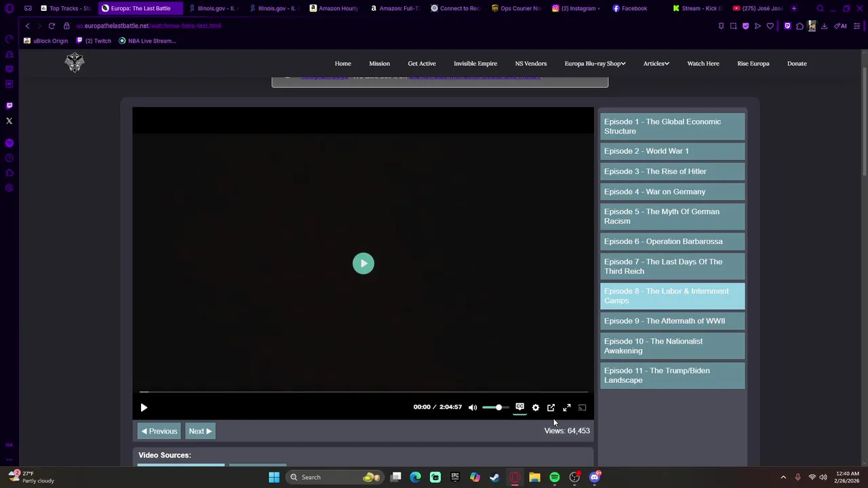This screenshot has width=868, height=488.
Task: Open the video player settings gear
Action: coord(536,407)
